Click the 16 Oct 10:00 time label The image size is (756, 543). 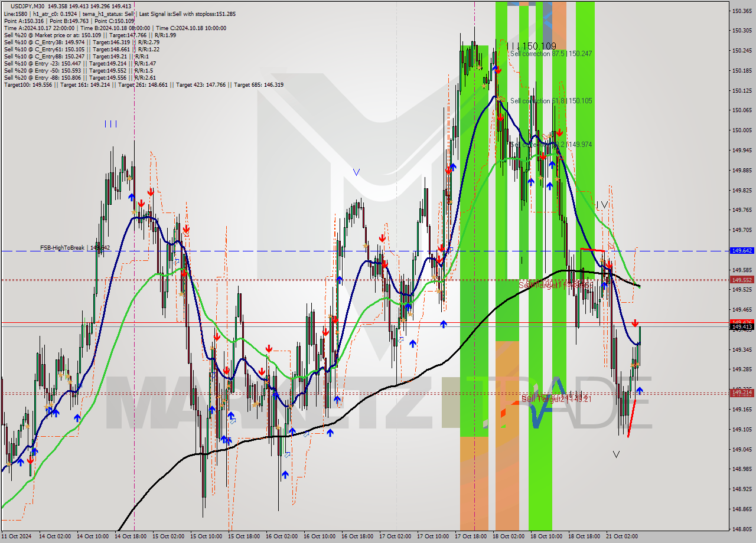[x=318, y=537]
